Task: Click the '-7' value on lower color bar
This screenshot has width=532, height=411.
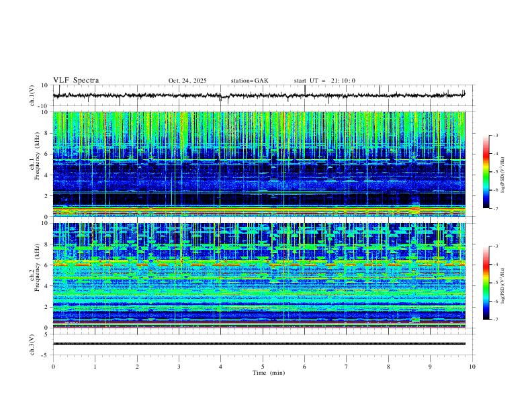Action: [496, 320]
